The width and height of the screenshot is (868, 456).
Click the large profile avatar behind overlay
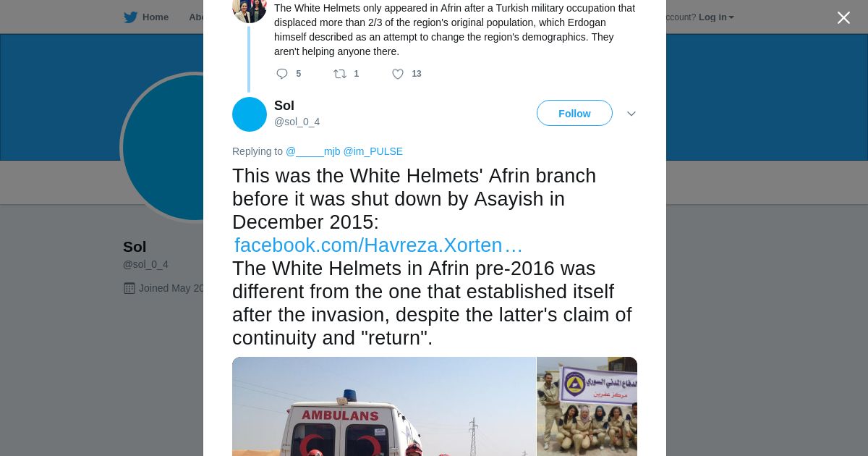pyautogui.click(x=163, y=147)
